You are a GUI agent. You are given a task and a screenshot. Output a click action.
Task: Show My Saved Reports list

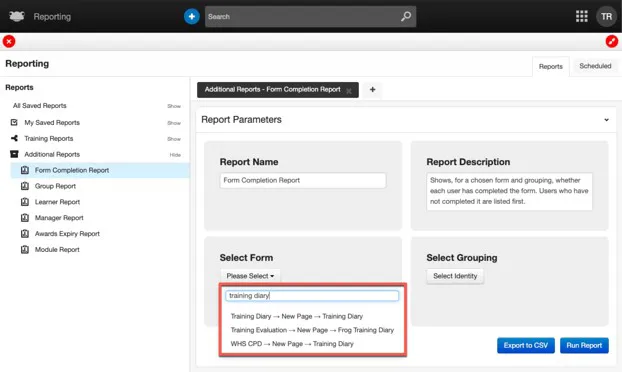click(174, 123)
